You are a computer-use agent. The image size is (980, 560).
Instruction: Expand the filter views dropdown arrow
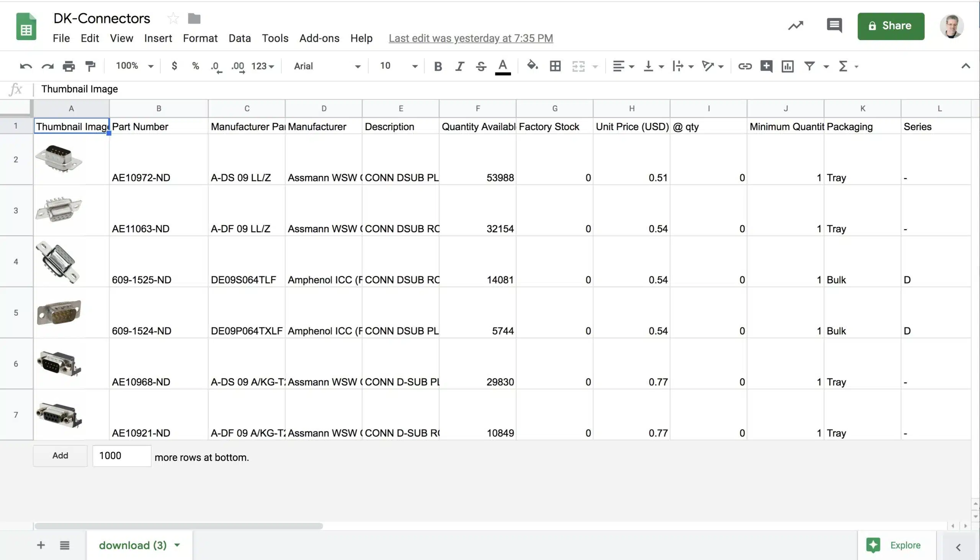tap(826, 67)
